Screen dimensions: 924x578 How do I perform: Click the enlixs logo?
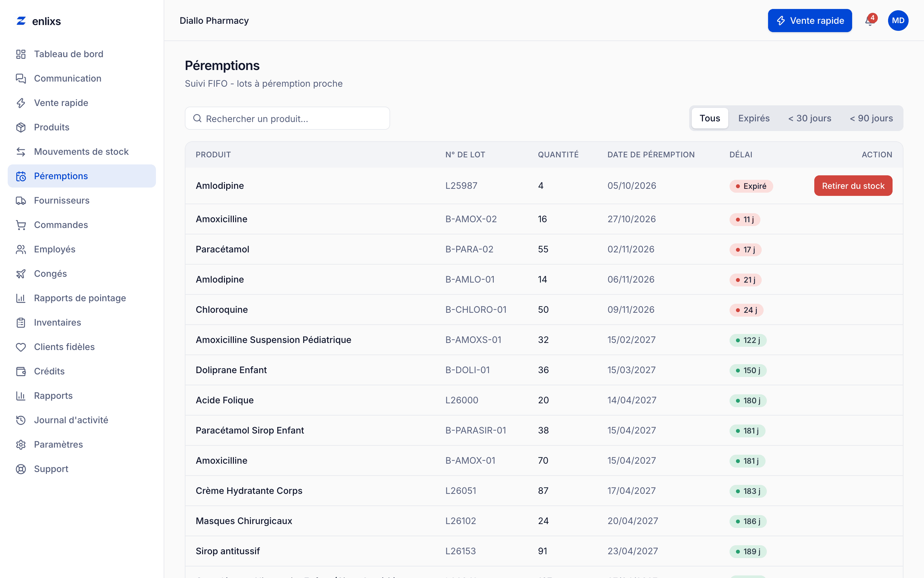click(x=38, y=21)
